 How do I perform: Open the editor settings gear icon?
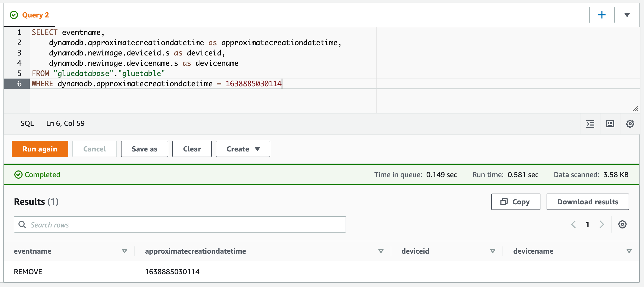pos(630,124)
